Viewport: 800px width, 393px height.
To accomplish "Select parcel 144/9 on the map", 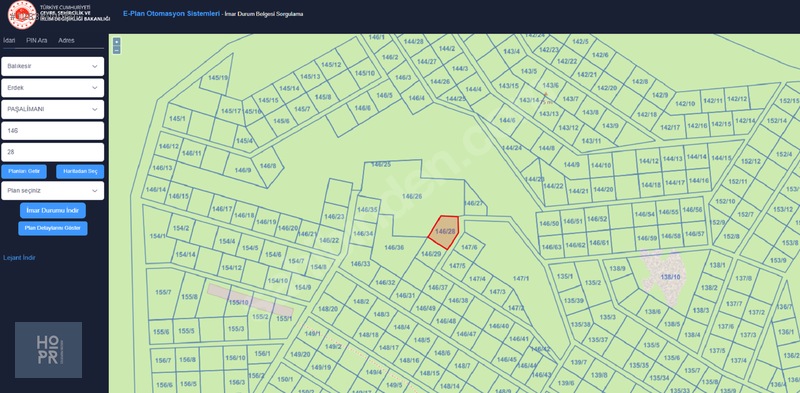I will [x=571, y=164].
